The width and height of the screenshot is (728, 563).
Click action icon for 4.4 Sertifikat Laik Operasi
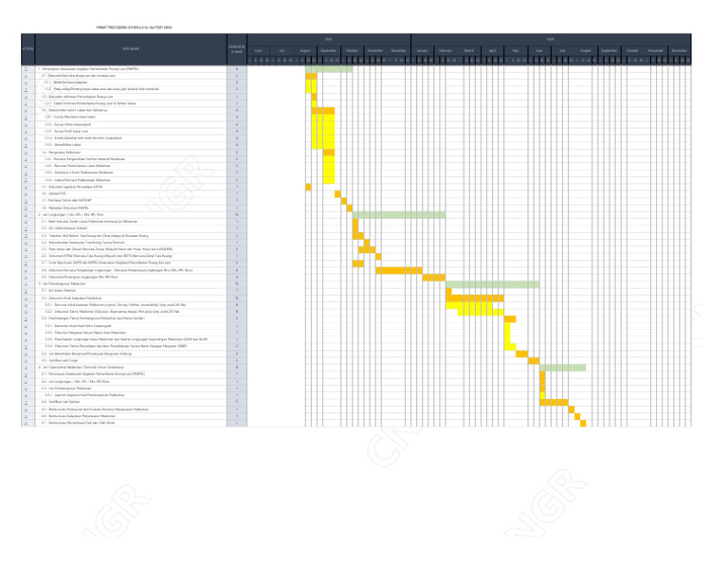click(x=26, y=402)
